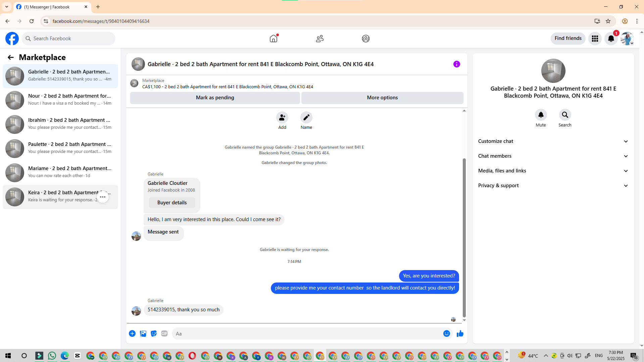644x362 pixels.
Task: Open the Windows Start menu
Action: (8, 356)
